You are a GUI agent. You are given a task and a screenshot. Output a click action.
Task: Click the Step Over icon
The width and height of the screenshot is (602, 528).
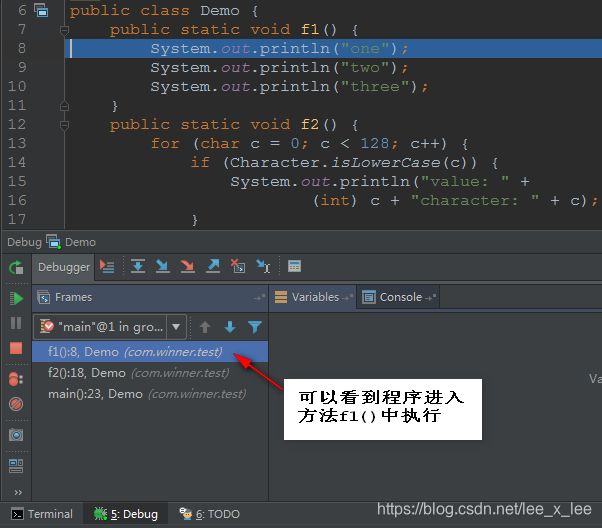[137, 266]
